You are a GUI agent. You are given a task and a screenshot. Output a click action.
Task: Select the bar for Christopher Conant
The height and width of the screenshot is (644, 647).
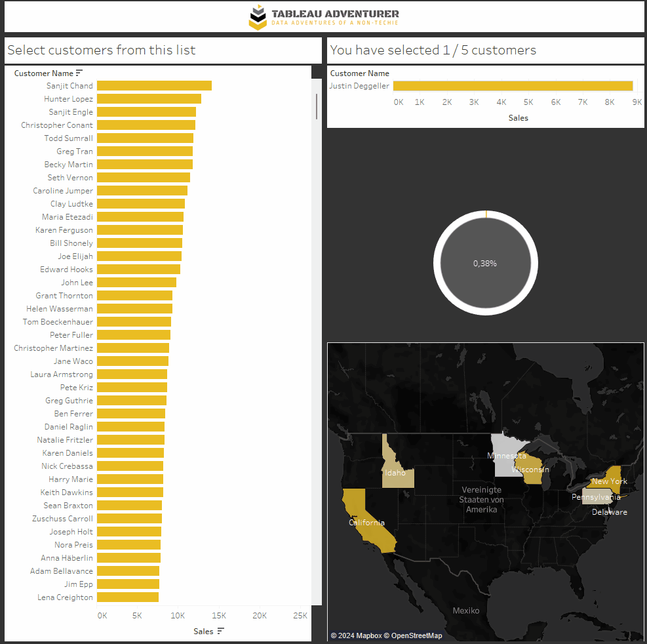pyautogui.click(x=146, y=125)
